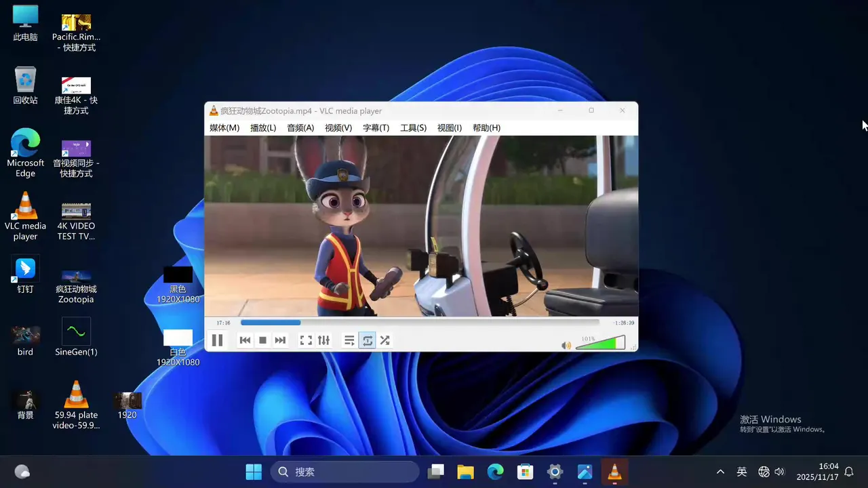
Task: Open Photos app on taskbar
Action: [x=585, y=472]
